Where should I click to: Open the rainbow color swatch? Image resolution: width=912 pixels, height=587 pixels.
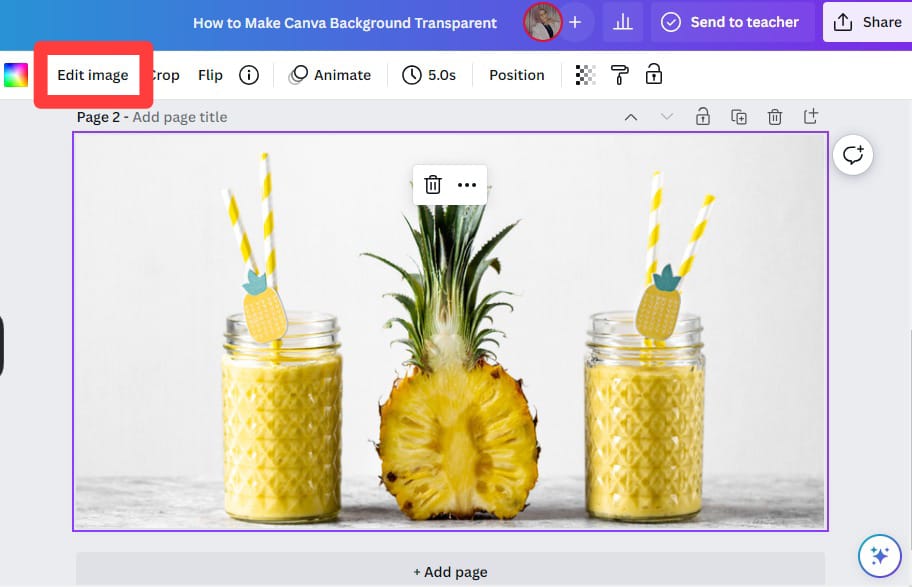(15, 74)
